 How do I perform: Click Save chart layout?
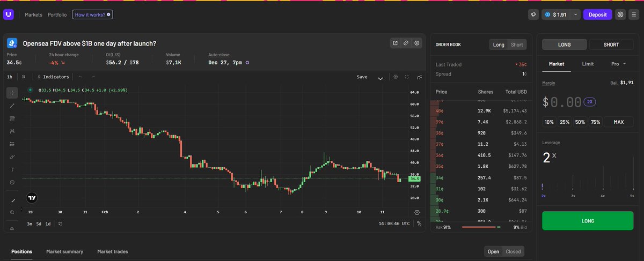point(362,77)
